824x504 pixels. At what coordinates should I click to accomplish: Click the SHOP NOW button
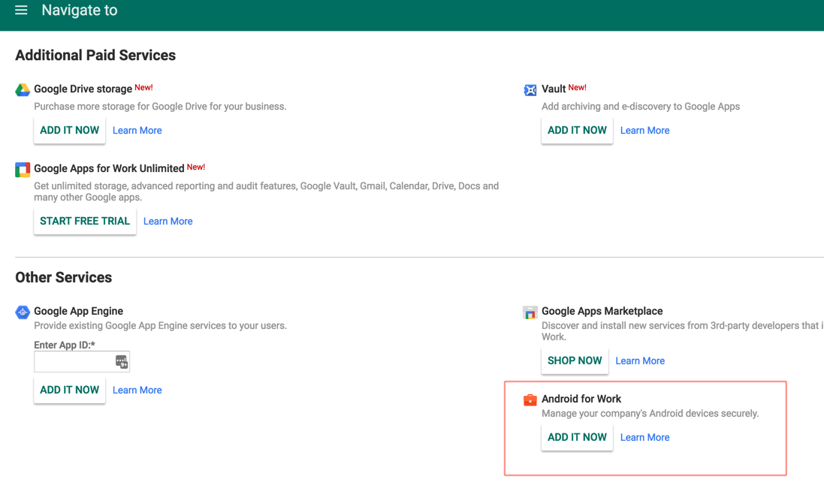[x=575, y=361]
